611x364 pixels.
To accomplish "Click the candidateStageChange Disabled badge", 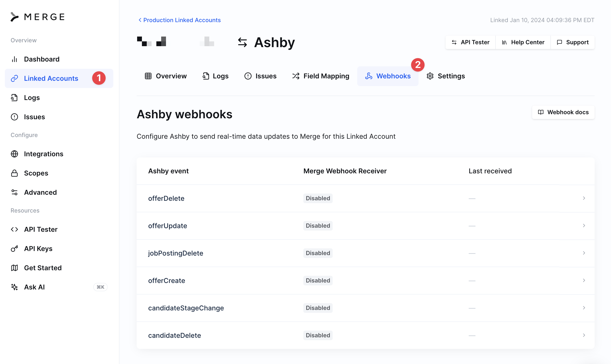I will click(x=318, y=308).
